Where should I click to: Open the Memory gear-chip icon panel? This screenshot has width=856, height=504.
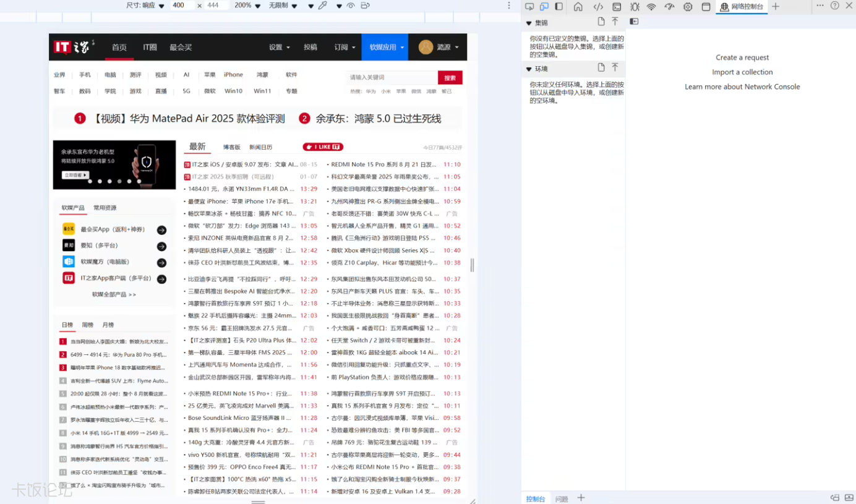pyautogui.click(x=688, y=6)
